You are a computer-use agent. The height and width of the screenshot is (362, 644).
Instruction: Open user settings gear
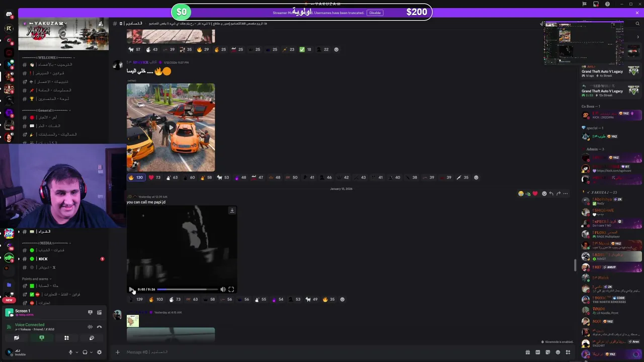click(x=99, y=352)
